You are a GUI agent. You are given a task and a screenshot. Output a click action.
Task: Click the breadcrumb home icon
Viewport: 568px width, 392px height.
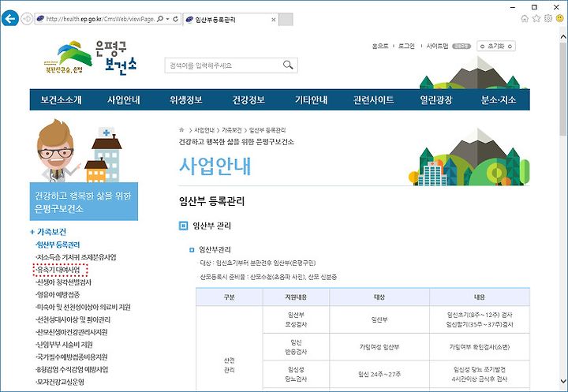click(181, 129)
